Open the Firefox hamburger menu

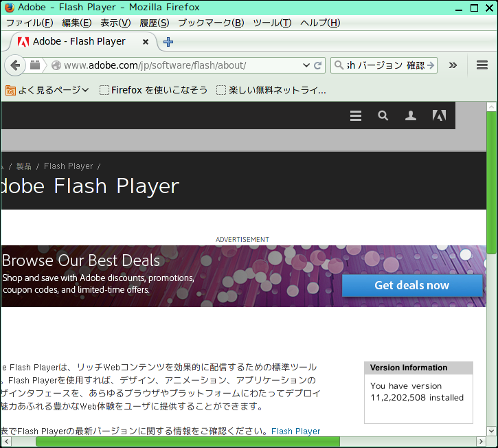coord(482,65)
